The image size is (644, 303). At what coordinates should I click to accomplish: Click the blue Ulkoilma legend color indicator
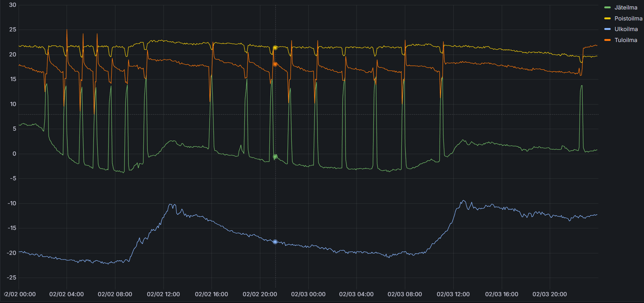click(608, 29)
